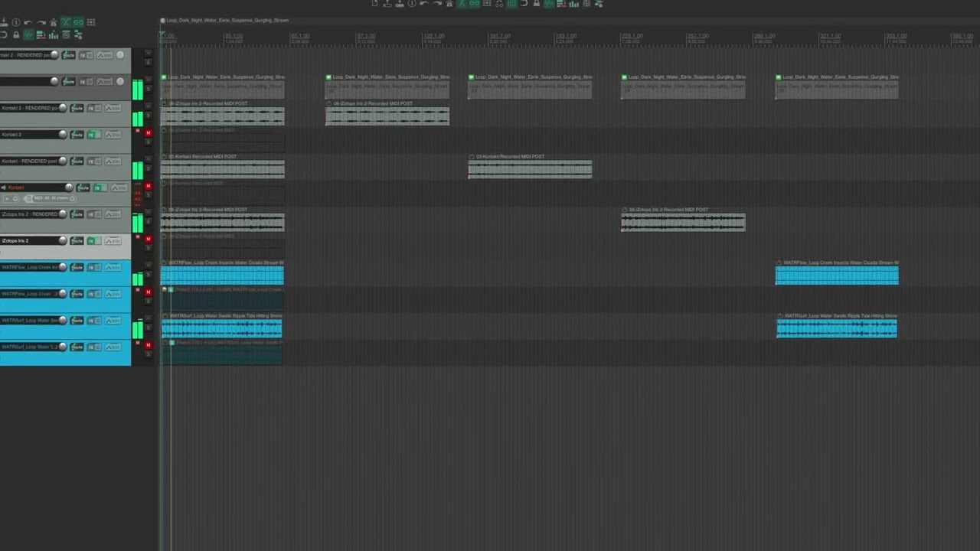Create a new project from the top toolbar
Image resolution: width=980 pixels, height=551 pixels.
[x=374, y=4]
